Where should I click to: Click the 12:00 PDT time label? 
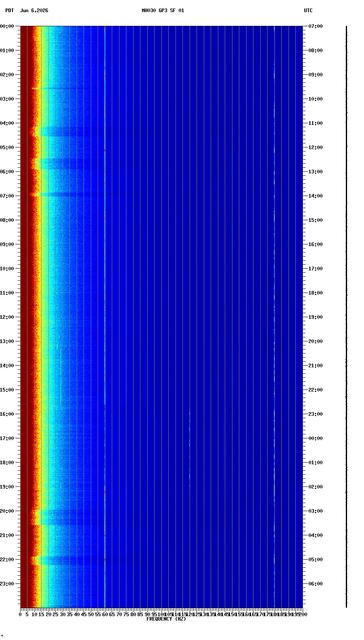(7, 317)
